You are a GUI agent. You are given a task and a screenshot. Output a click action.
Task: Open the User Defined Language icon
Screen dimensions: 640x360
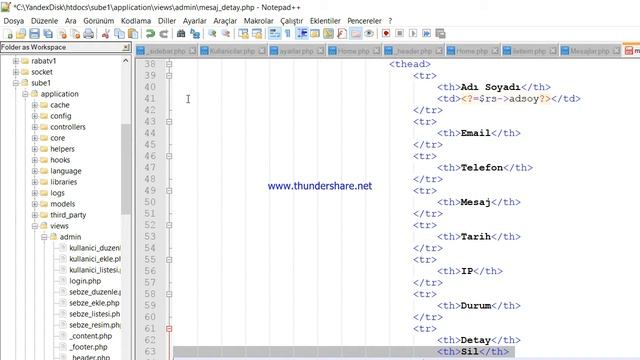pos(315,34)
